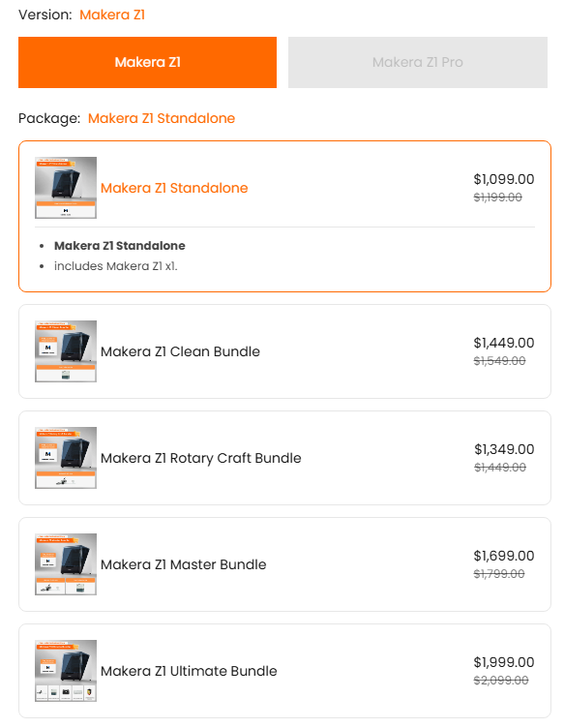This screenshot has height=728, width=564.
Task: Click the $1,449.00 Clean Bundle price
Action: [504, 343]
